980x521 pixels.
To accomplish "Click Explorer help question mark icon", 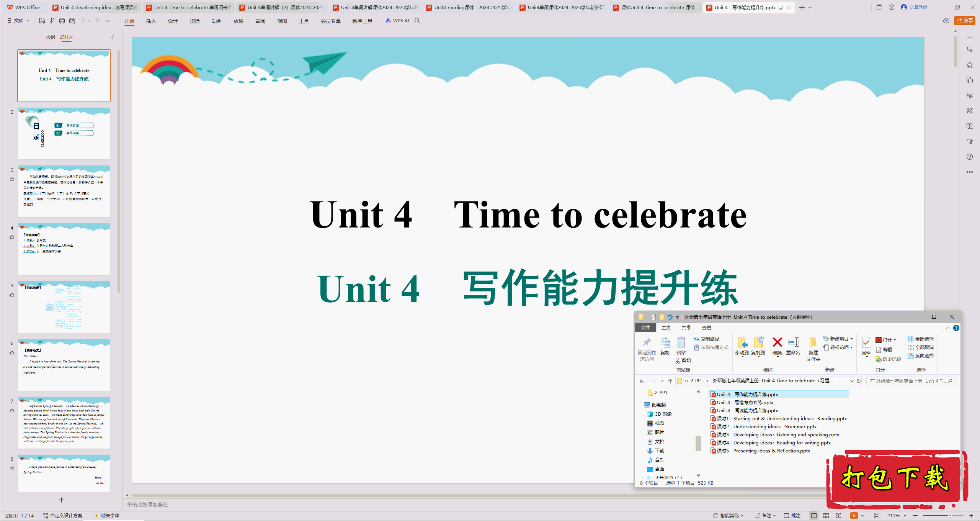I will click(x=956, y=328).
